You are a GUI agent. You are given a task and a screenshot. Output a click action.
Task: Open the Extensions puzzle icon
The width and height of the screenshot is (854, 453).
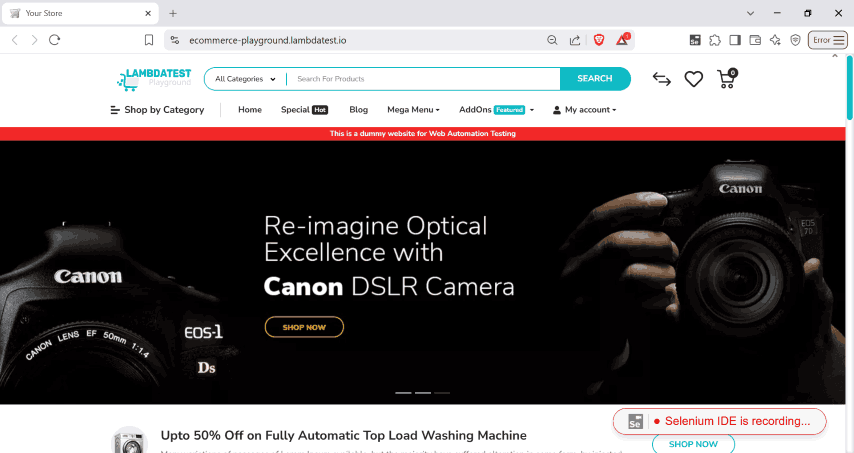(715, 40)
